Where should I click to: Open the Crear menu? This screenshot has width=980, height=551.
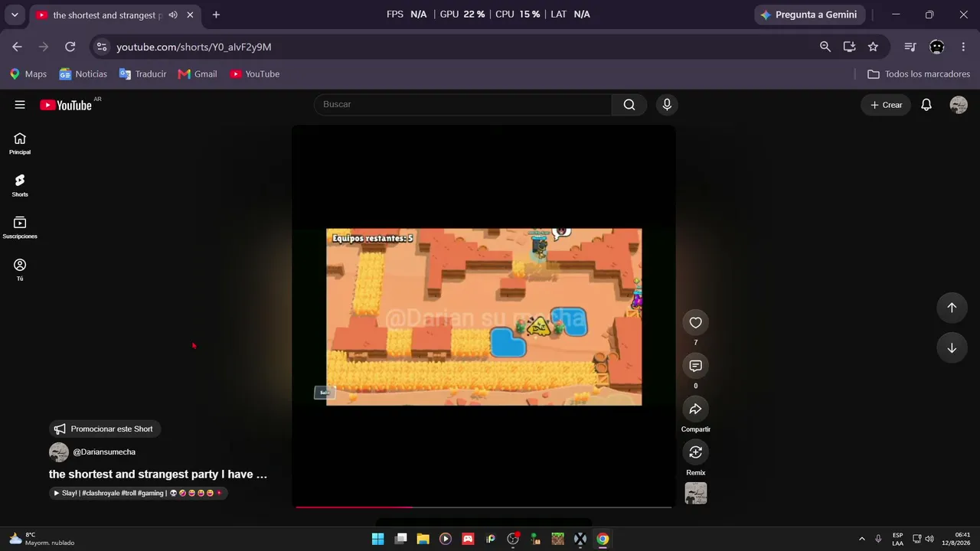pos(886,105)
